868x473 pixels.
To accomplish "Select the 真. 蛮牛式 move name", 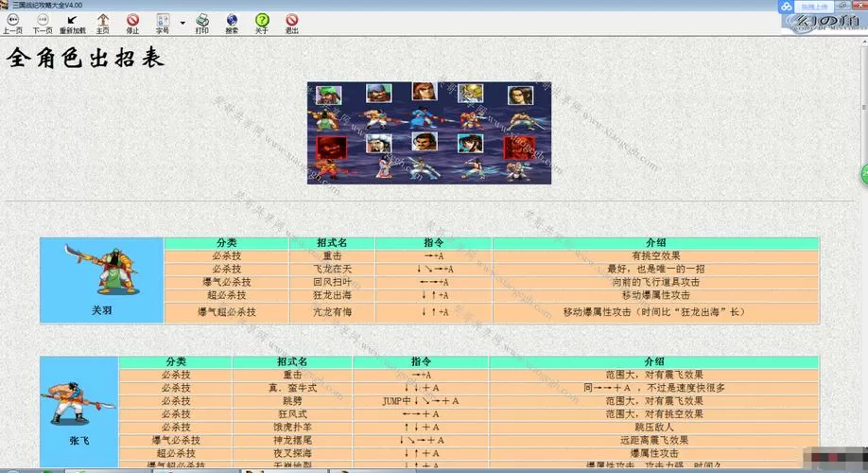I will click(292, 388).
